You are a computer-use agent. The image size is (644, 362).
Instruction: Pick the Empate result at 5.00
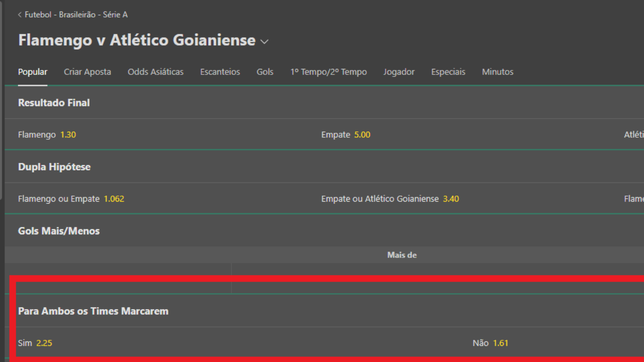point(346,135)
